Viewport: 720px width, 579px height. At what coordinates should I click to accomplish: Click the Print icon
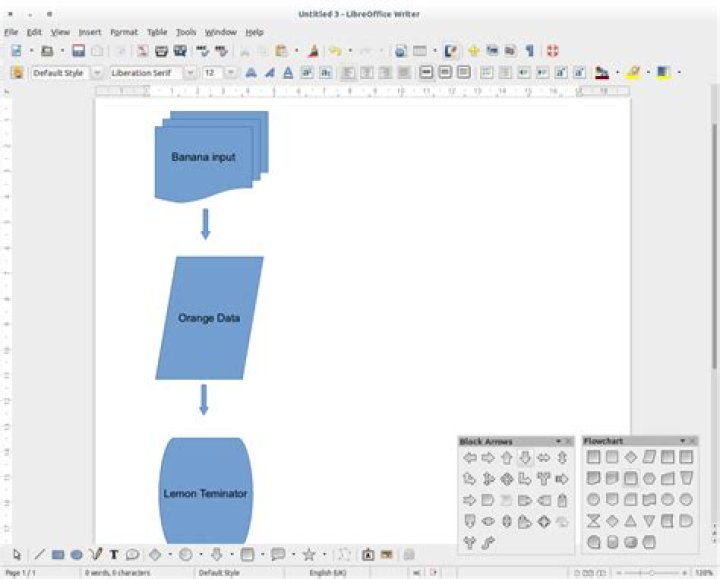click(161, 51)
